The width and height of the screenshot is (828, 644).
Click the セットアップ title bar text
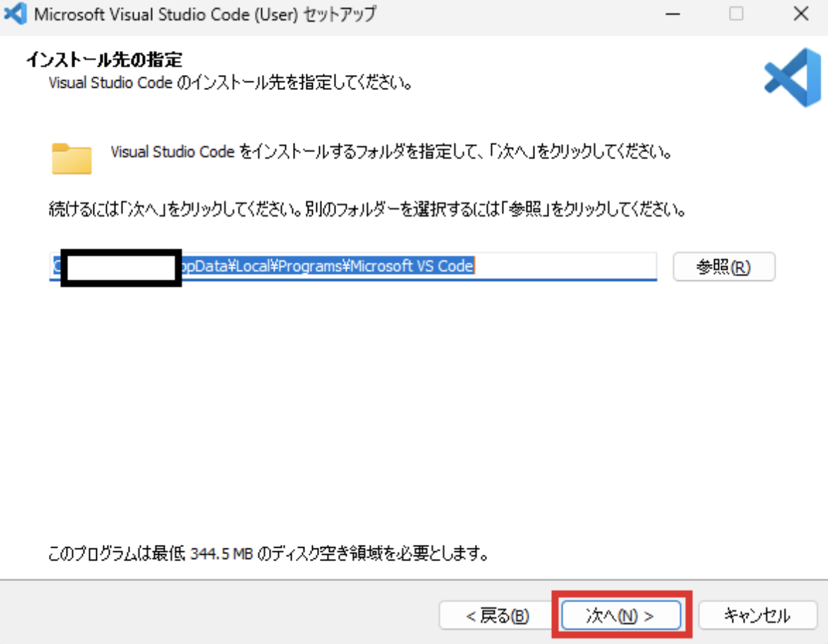pyautogui.click(x=205, y=14)
